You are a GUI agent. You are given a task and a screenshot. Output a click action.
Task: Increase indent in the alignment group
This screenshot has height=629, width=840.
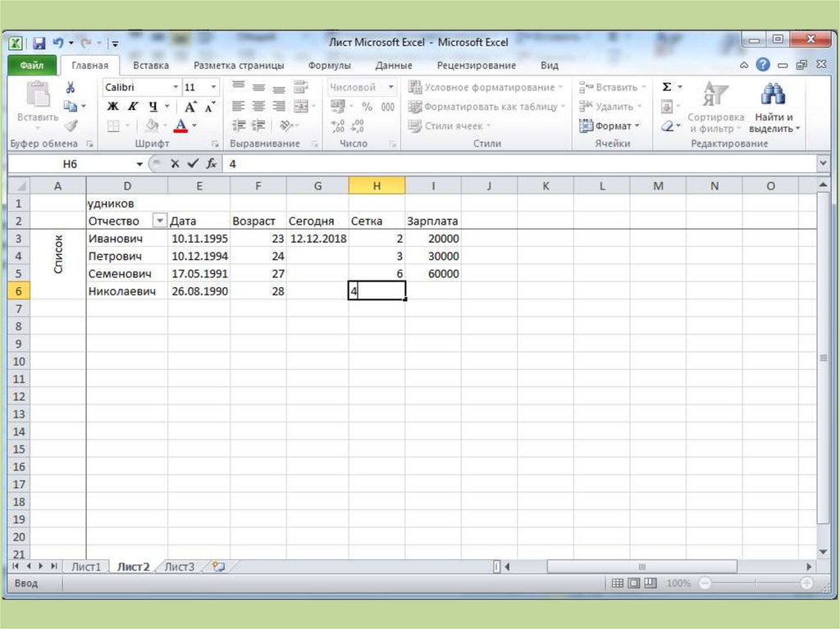tap(258, 126)
